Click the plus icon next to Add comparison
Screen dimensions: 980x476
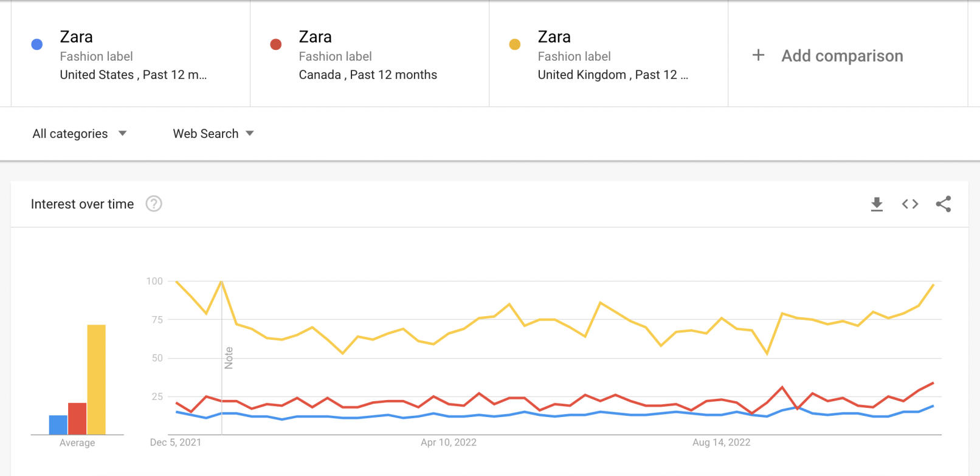coord(759,55)
